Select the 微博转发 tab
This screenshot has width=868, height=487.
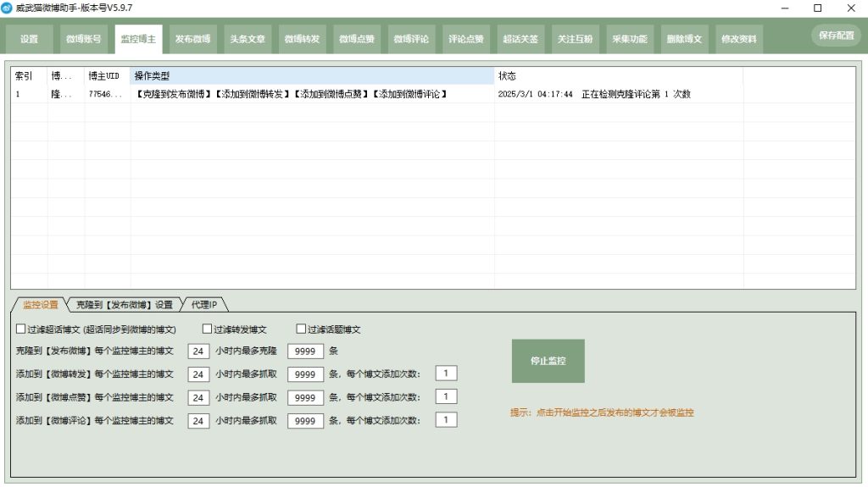[301, 39]
